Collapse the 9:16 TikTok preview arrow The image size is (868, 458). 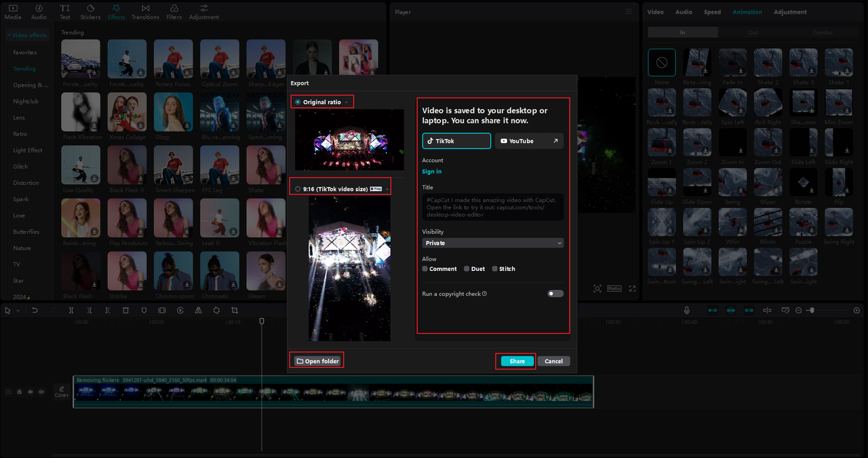click(x=387, y=189)
